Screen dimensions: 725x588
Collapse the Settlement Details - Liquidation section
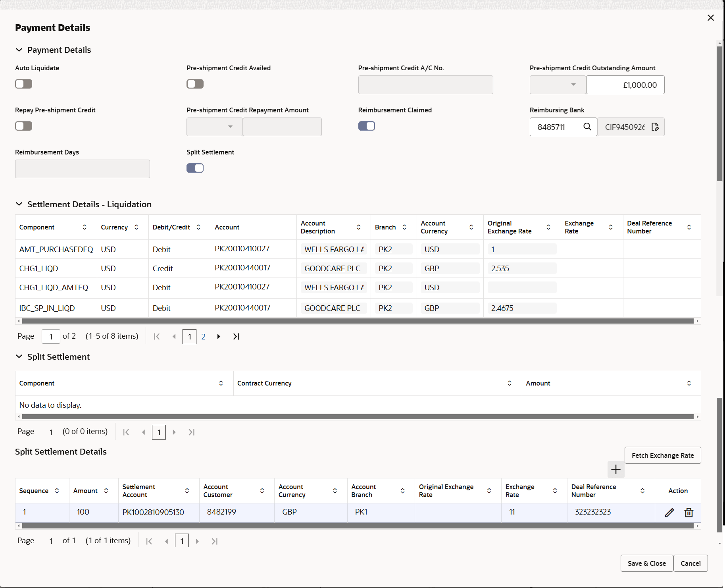[x=19, y=204]
